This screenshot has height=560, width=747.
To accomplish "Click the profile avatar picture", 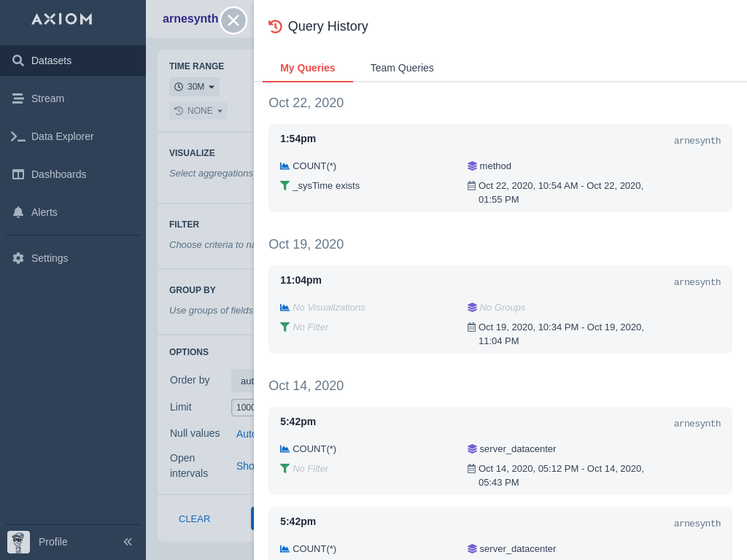I will coord(19,542).
